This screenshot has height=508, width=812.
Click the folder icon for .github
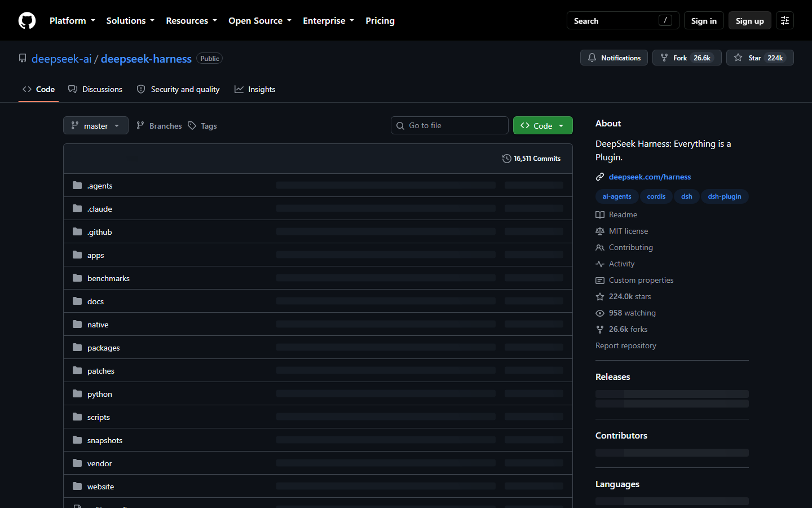click(77, 232)
